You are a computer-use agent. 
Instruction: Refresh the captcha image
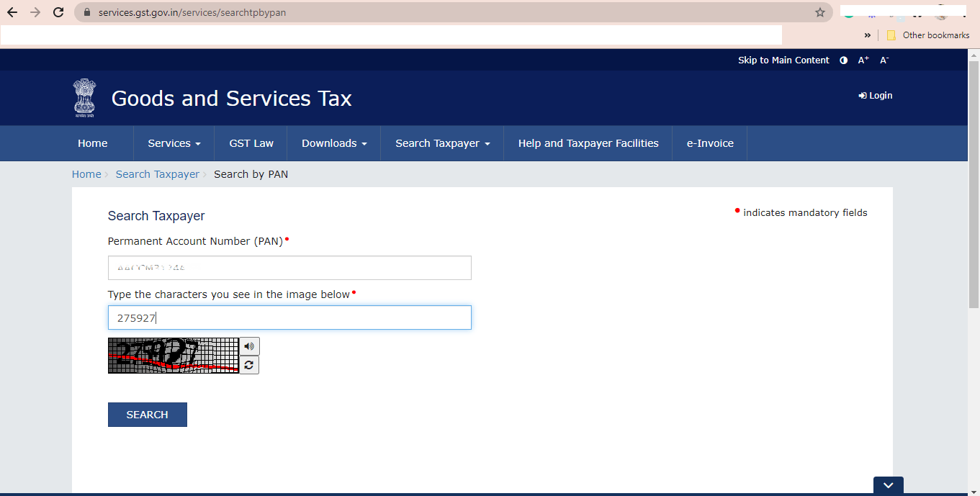coord(249,364)
